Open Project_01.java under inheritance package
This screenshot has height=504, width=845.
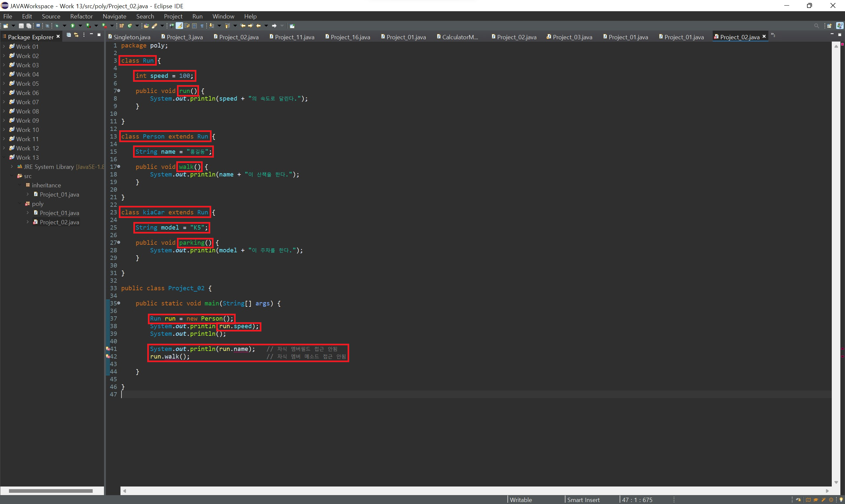click(x=59, y=194)
